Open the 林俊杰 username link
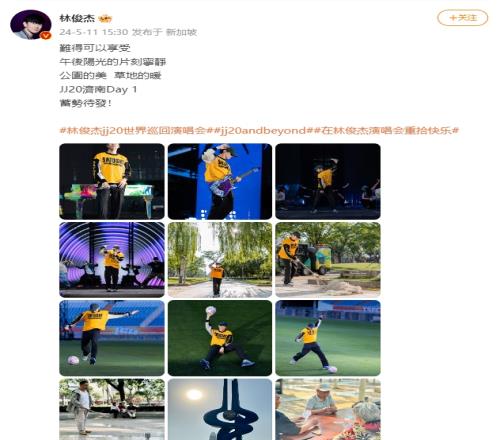Viewport: 500px width, 440px height. (x=77, y=18)
